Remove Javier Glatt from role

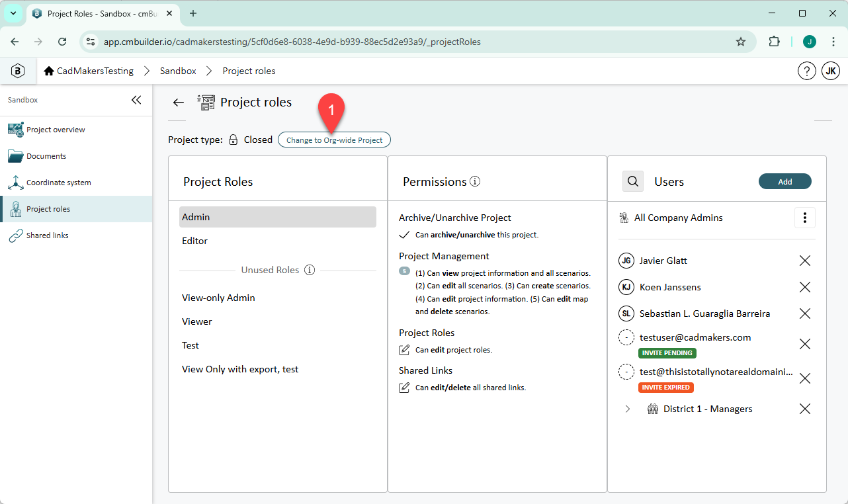pos(805,261)
